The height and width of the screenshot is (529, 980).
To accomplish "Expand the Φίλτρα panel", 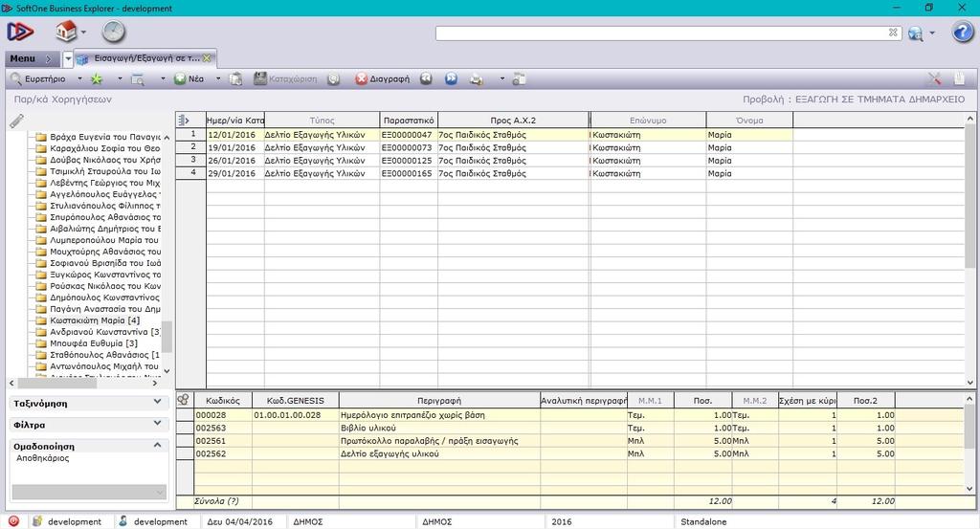I will (158, 423).
